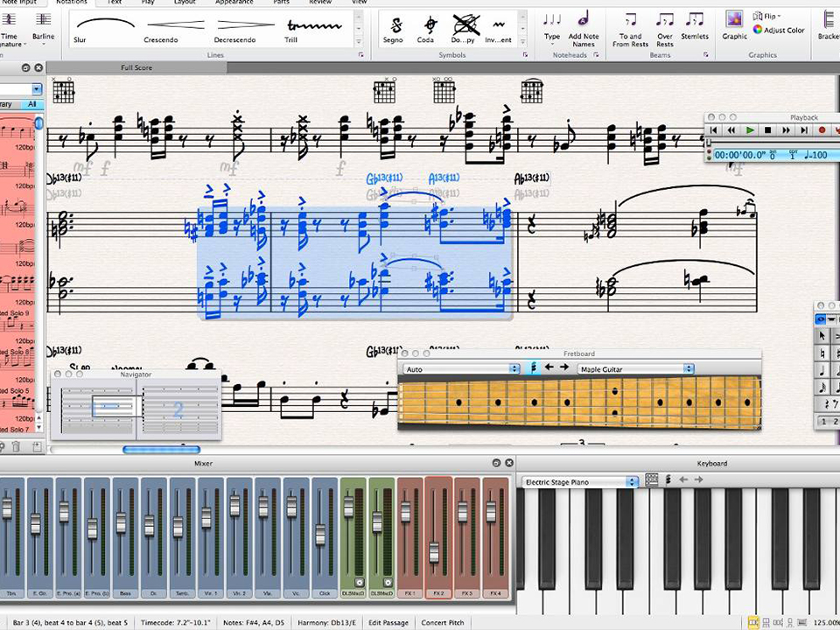This screenshot has height=630, width=840.
Task: Toggle QWERTY input icon in Keyboard window
Action: pyautogui.click(x=651, y=480)
